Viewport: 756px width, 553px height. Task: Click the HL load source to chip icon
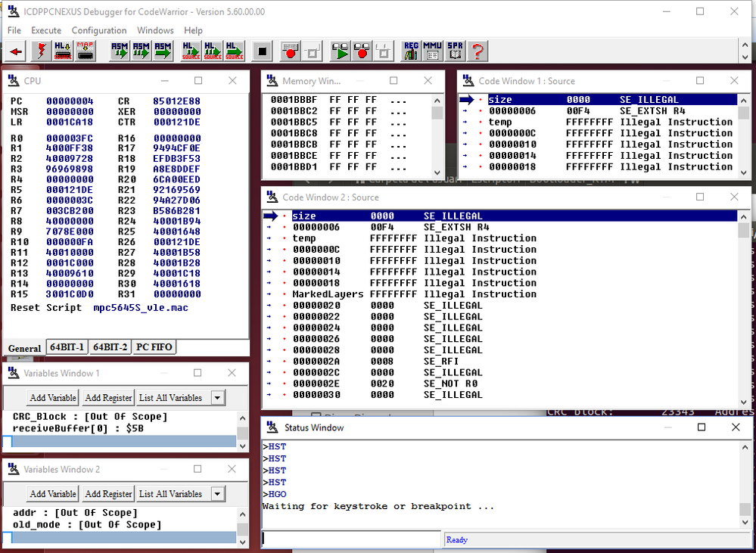63,51
